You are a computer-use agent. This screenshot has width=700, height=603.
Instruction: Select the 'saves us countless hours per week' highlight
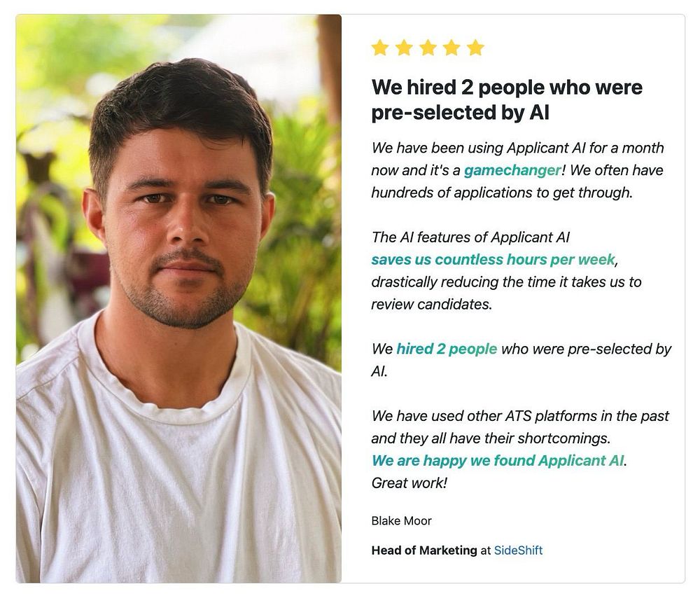tap(493, 260)
